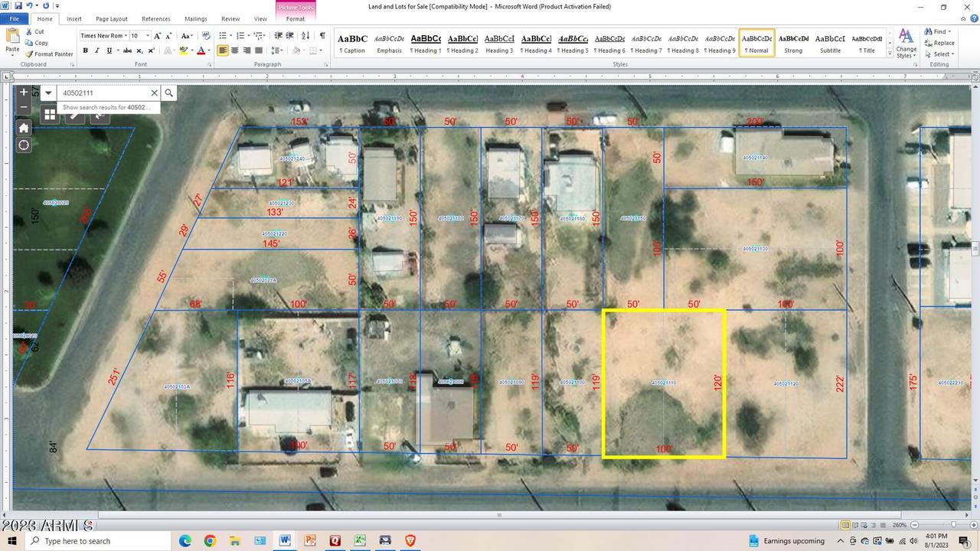
Task: Click the map zoom-in plus button
Action: click(24, 92)
